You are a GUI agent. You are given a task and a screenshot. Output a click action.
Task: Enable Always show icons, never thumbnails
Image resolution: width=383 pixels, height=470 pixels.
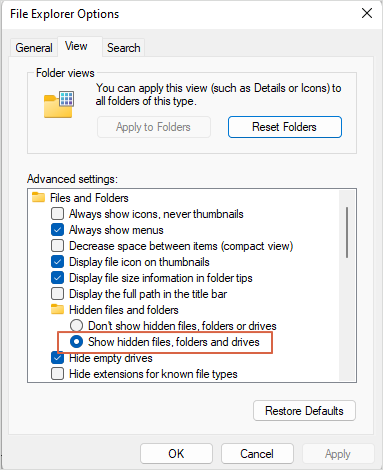pyautogui.click(x=57, y=213)
